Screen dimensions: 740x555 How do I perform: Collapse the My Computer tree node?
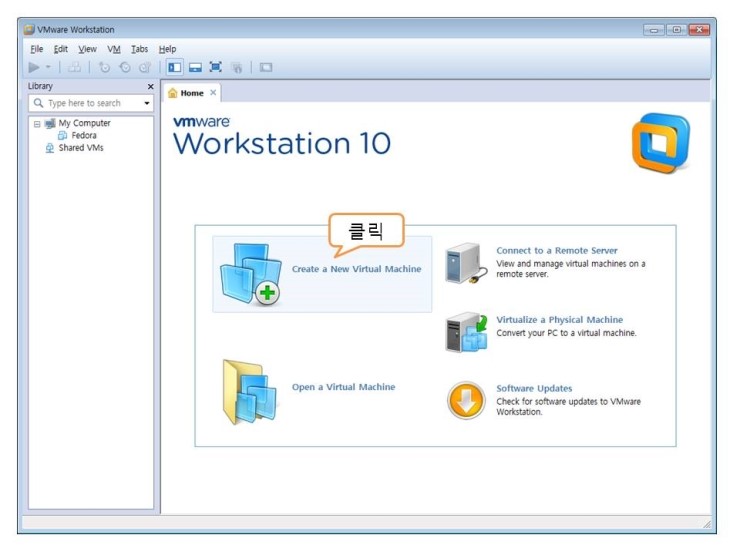pos(37,124)
